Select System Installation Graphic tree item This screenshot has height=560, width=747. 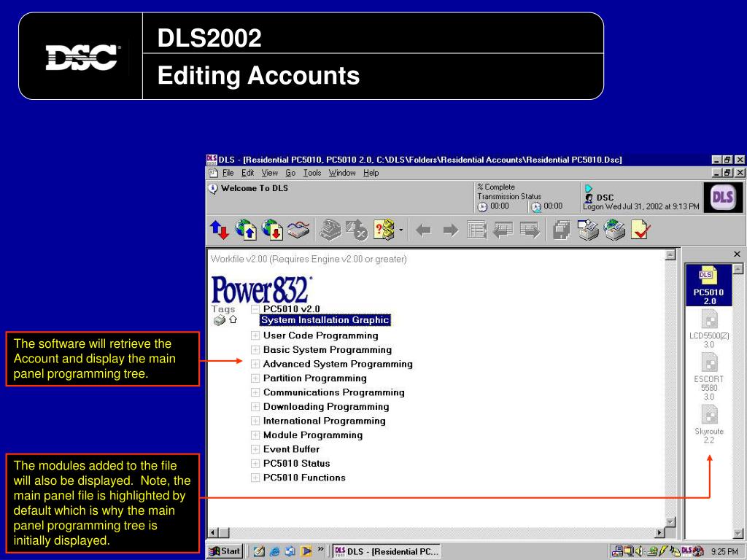point(325,320)
